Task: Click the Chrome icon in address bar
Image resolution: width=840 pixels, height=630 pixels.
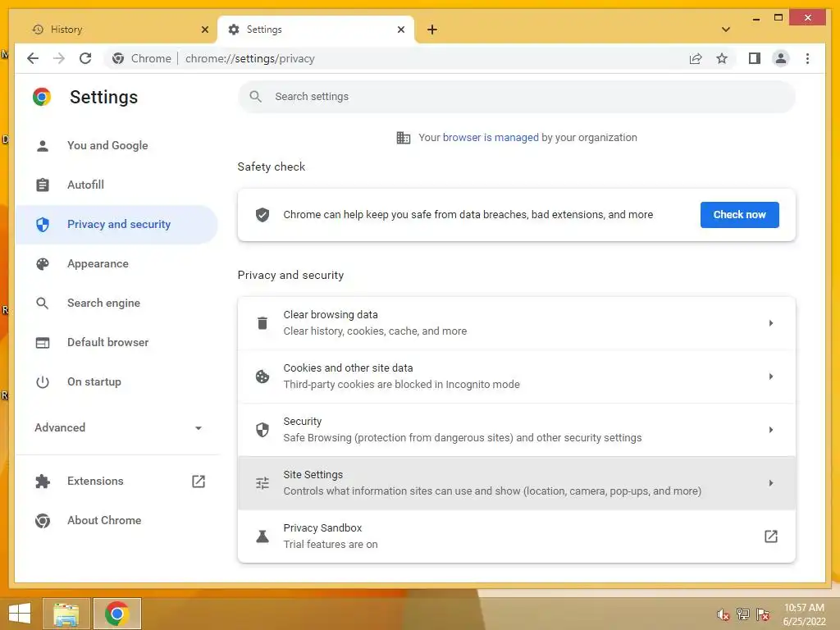Action: pos(118,58)
